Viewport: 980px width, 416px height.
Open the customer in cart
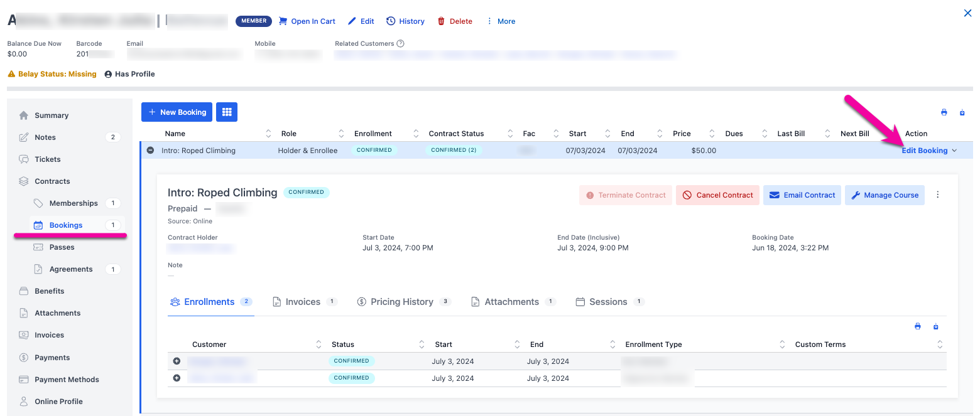coord(307,21)
